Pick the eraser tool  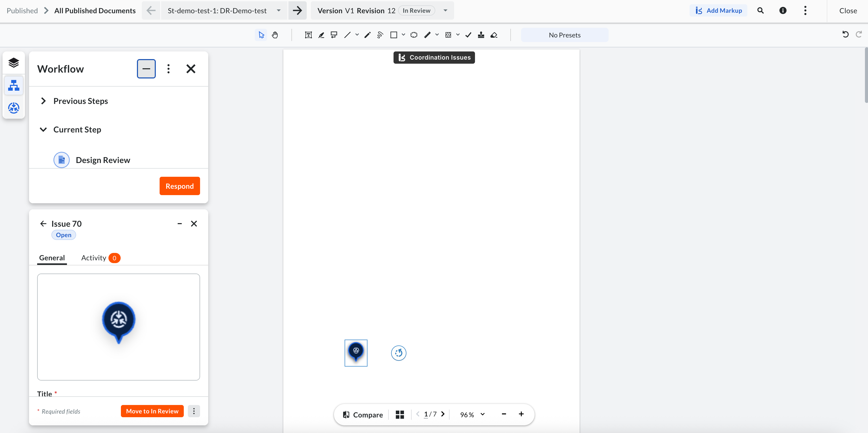(494, 35)
